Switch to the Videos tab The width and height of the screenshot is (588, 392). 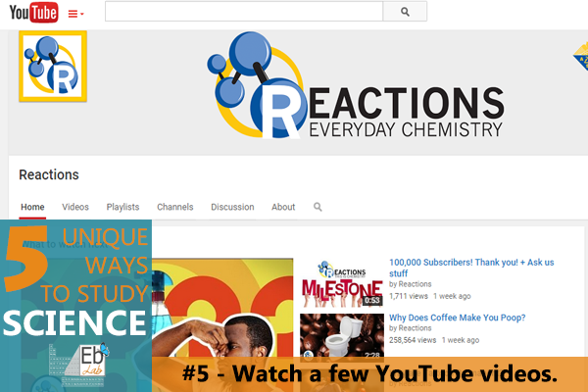[75, 207]
